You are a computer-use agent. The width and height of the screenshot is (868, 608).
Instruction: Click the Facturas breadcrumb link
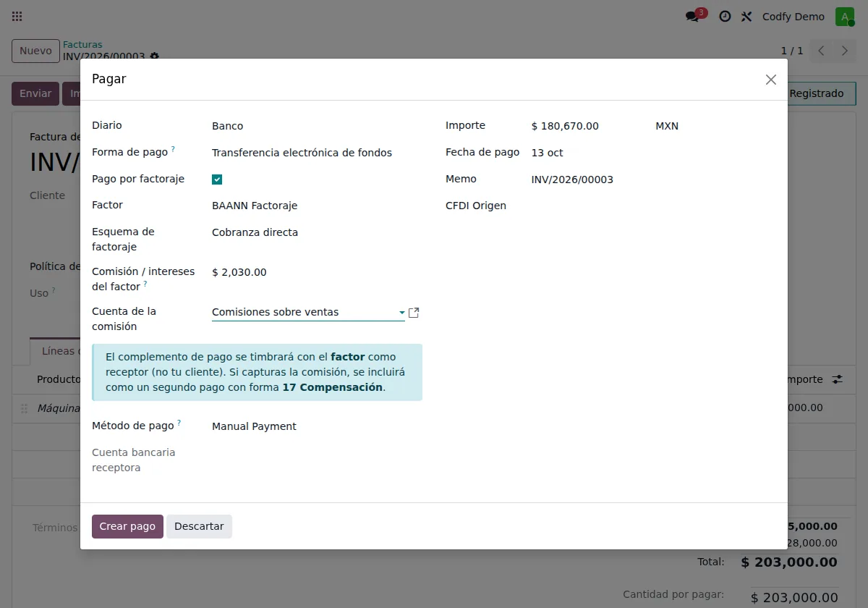pos(82,45)
